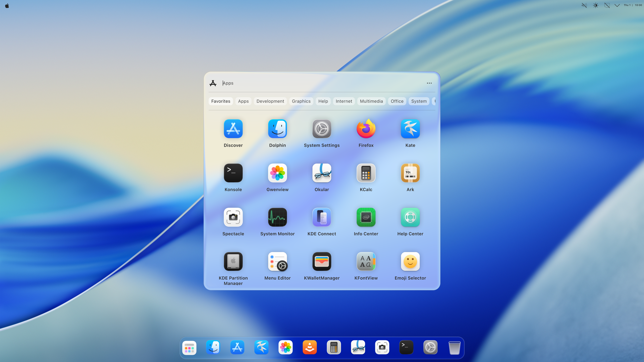Open the Apple menu in top bar
Viewport: 644px width, 362px height.
coord(7,6)
